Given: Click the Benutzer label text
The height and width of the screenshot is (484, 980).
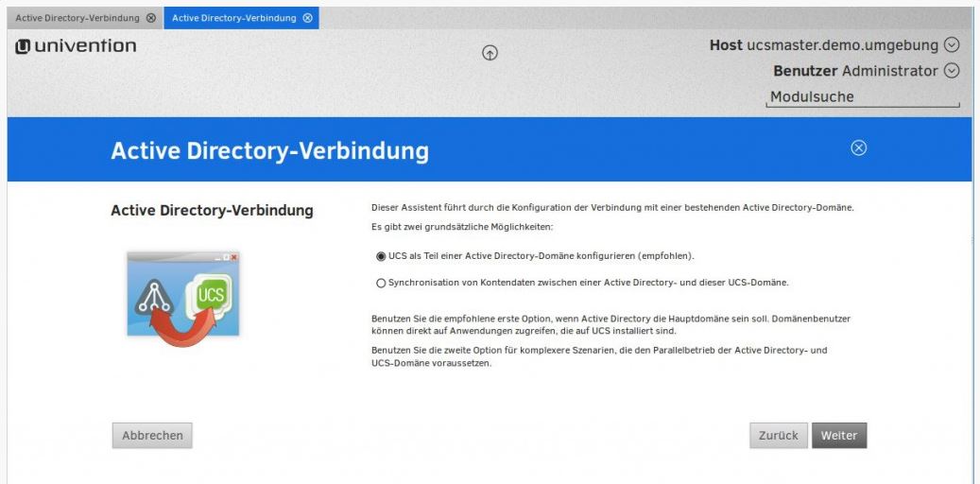Looking at the screenshot, I should [805, 71].
